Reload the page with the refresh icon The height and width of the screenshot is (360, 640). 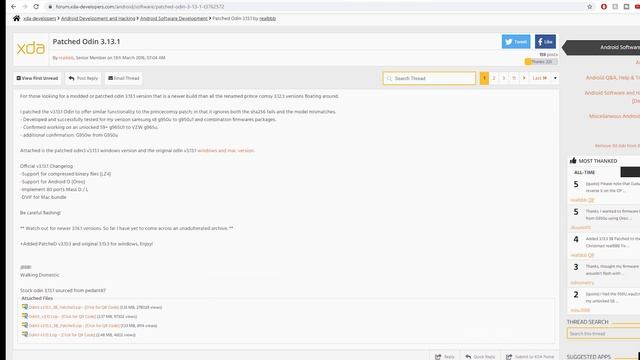[x=36, y=7]
